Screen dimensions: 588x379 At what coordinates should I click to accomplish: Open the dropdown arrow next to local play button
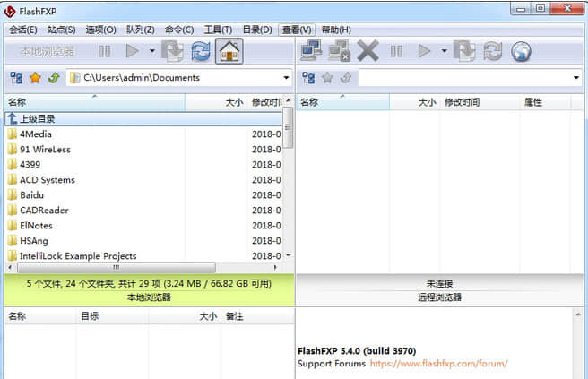tap(151, 51)
